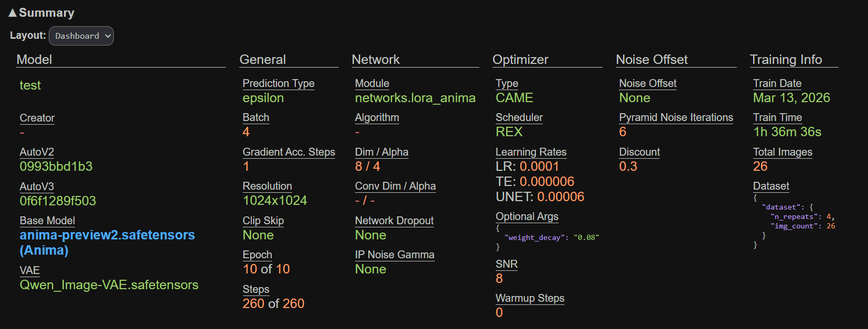Screen dimensions: 868x329
Task: Click the Optimizer column heading
Action: [520, 60]
